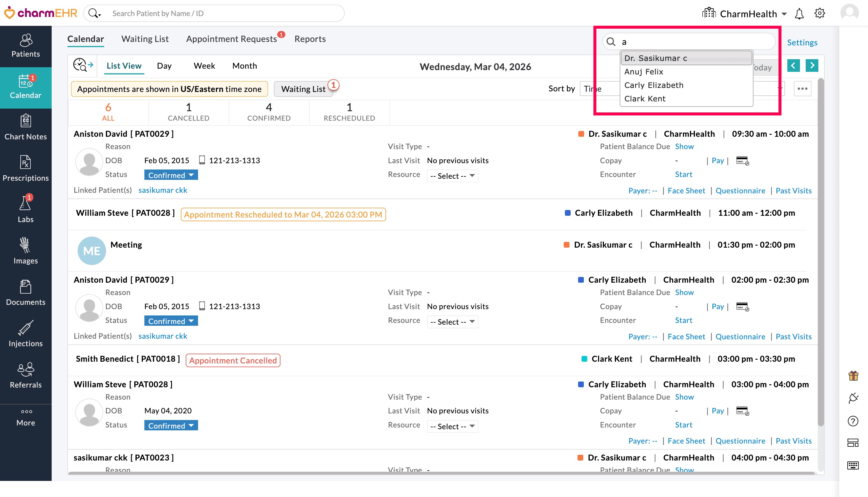868x497 pixels.
Task: Open Chart Notes from the left sidebar
Action: pos(26,128)
